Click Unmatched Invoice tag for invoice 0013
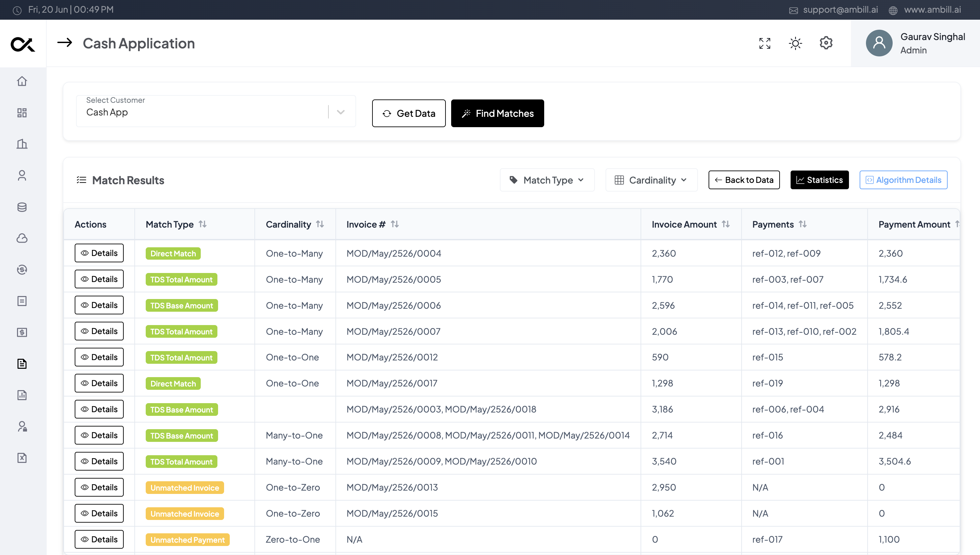The width and height of the screenshot is (980, 555). tap(185, 488)
